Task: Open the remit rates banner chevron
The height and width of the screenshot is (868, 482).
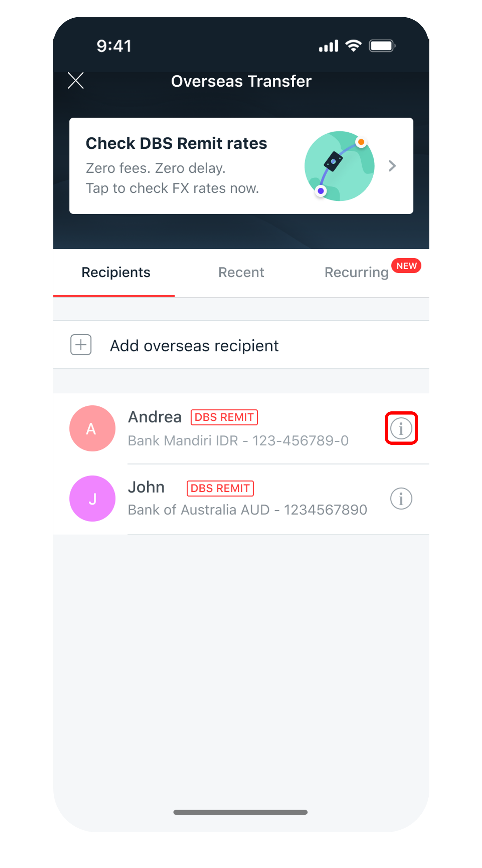Action: 392,166
